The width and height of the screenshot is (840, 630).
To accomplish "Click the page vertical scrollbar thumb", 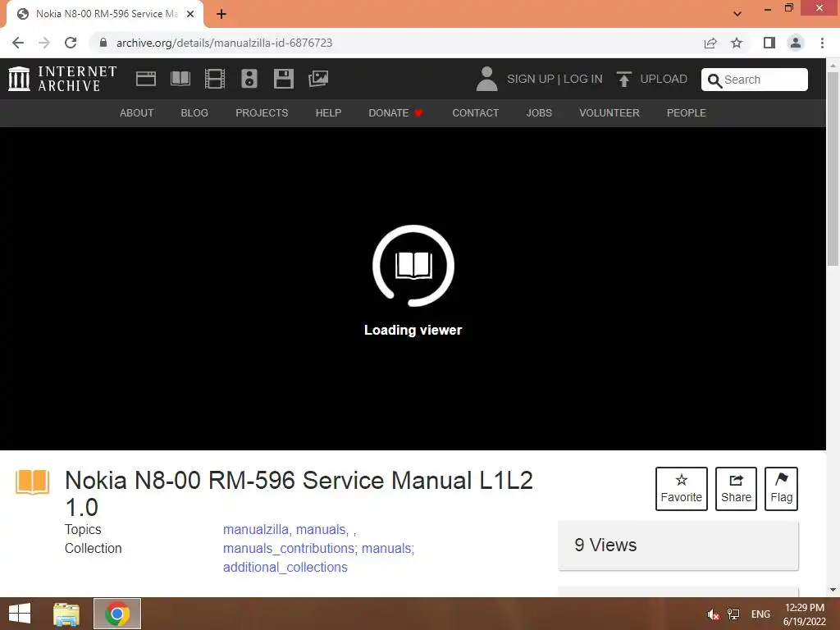I will [x=833, y=168].
